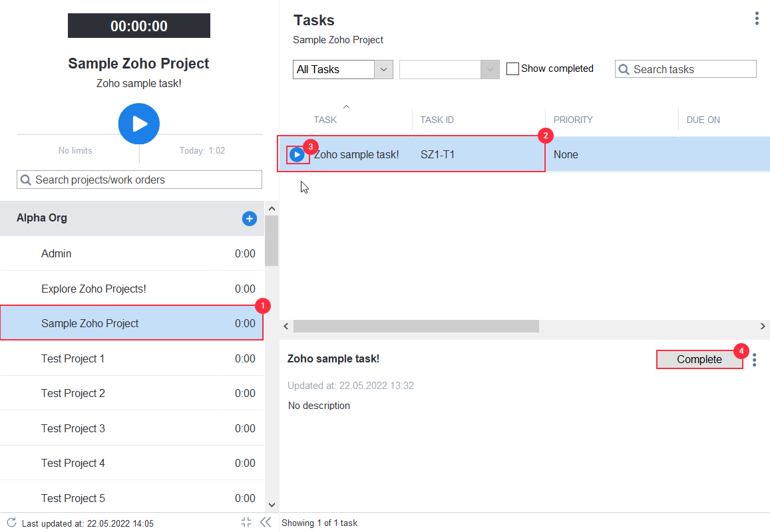Collapse the right panel with double chevron

point(266,522)
